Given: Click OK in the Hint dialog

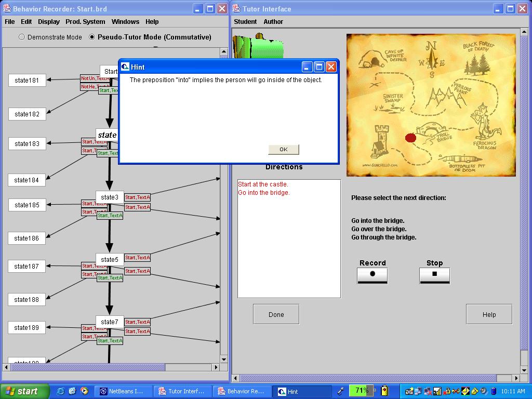Looking at the screenshot, I should coord(283,150).
